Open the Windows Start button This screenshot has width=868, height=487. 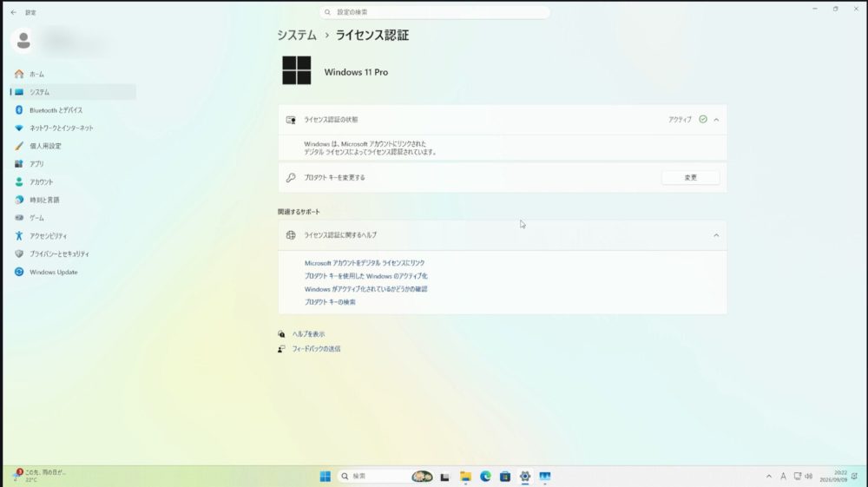click(x=325, y=476)
